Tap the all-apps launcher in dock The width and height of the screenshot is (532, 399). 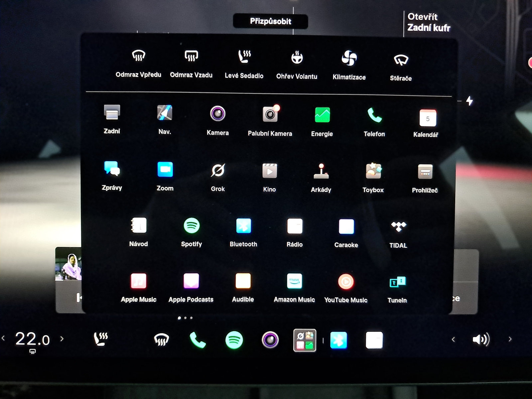(x=305, y=340)
